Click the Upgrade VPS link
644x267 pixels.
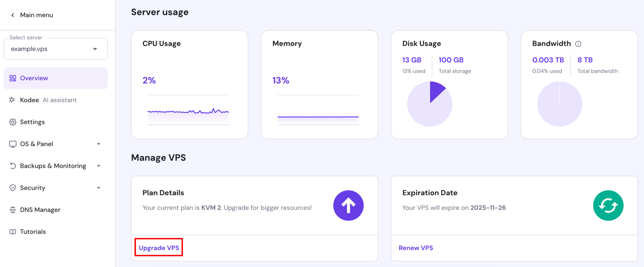click(x=159, y=248)
